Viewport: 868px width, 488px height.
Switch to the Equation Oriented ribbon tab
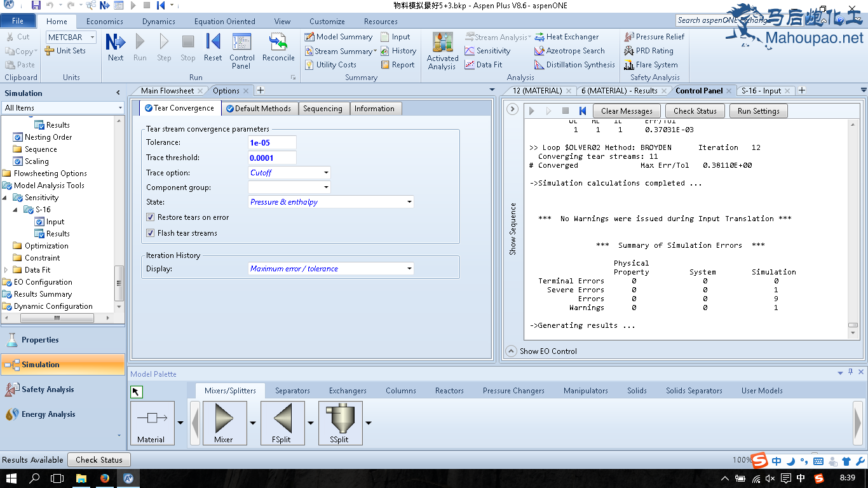pos(224,22)
